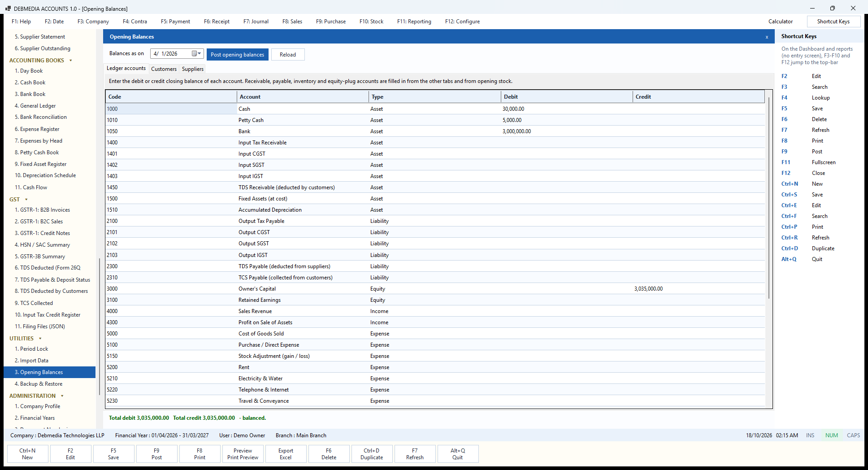868x470 pixels.
Task: Click the Ctrl+D Duplicate bottom button
Action: point(372,454)
